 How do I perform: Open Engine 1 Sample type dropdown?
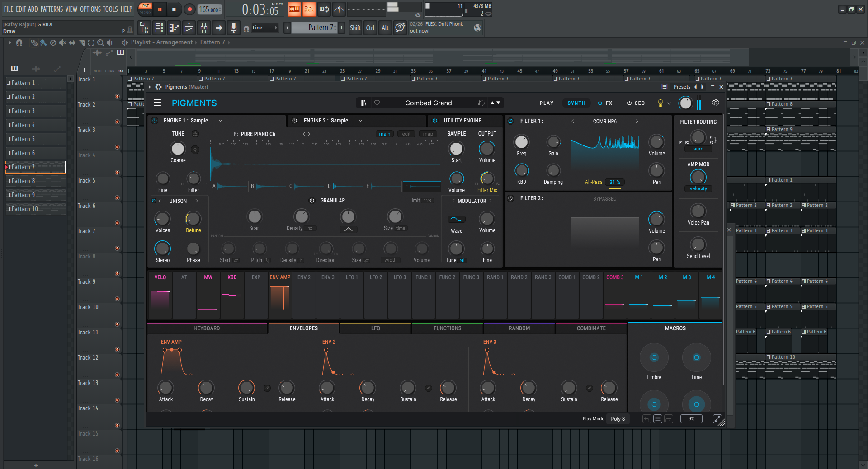pyautogui.click(x=221, y=121)
